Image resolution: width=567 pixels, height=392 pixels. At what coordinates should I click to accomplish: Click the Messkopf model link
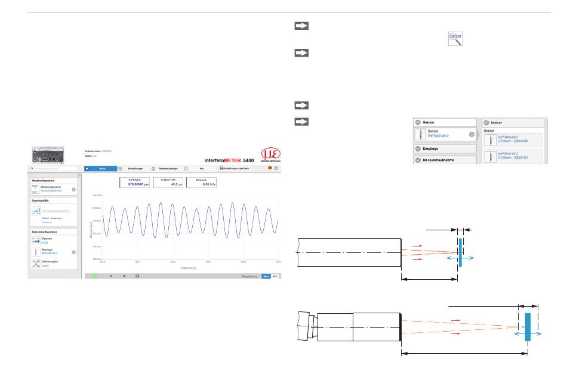(x=49, y=253)
